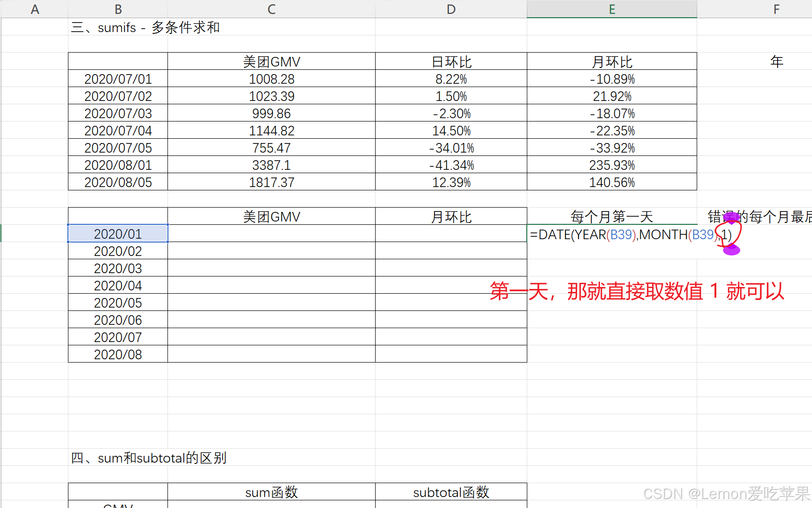
Task: Click GMV value 999.86
Action: pos(271,113)
